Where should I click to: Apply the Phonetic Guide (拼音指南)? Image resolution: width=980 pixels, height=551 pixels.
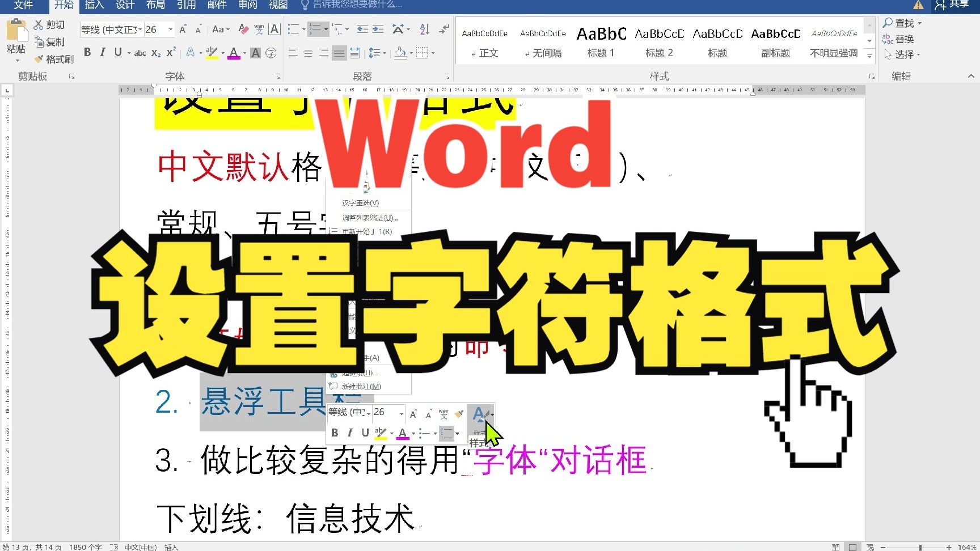[260, 28]
